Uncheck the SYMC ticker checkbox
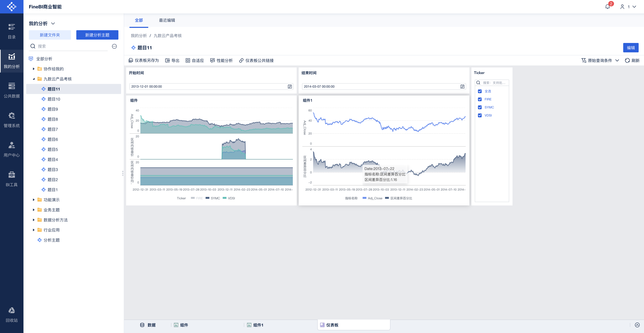 pos(480,107)
